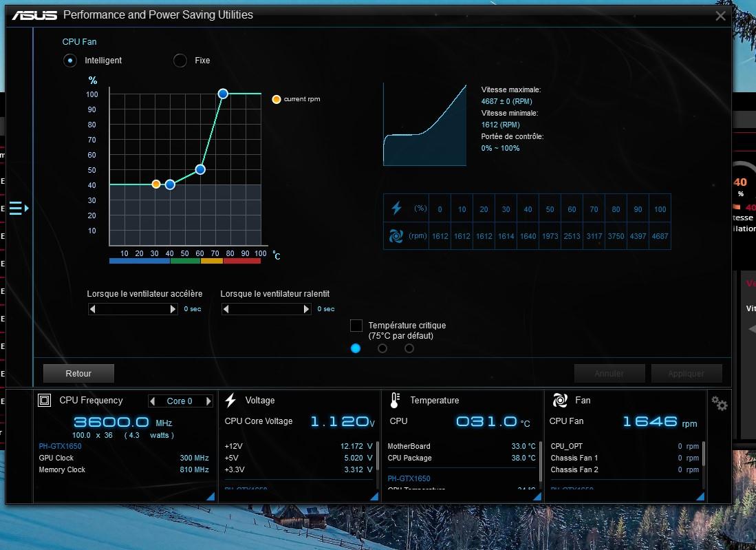Click the CPU Package temperature row
This screenshot has height=550, width=756.
click(462, 458)
